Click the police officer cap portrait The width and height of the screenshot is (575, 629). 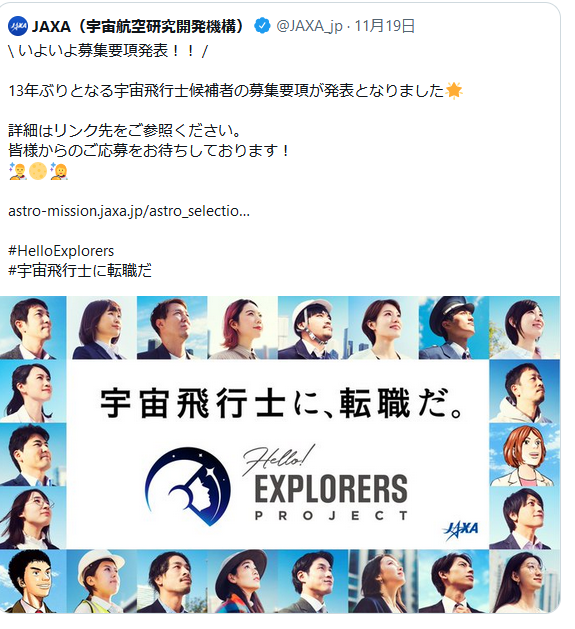pyautogui.click(x=454, y=328)
